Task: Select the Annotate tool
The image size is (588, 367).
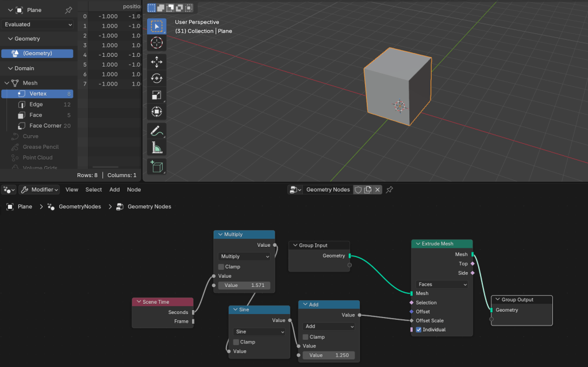Action: [156, 131]
